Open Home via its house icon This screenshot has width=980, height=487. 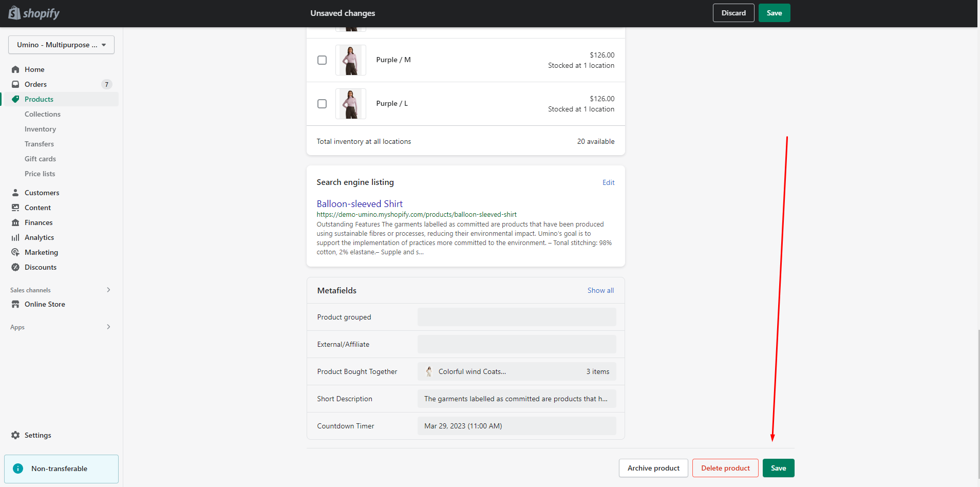tap(15, 69)
